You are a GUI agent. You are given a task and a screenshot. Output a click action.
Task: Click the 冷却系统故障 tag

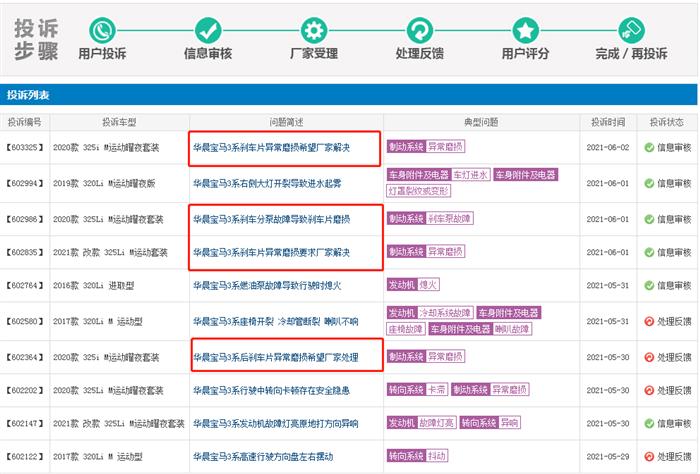point(445,312)
